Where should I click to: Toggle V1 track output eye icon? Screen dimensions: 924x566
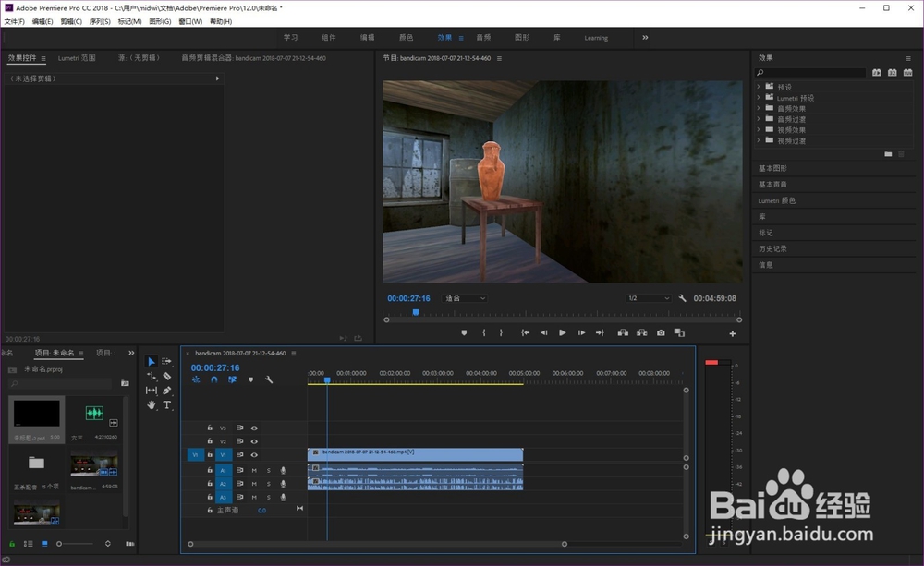(x=254, y=454)
